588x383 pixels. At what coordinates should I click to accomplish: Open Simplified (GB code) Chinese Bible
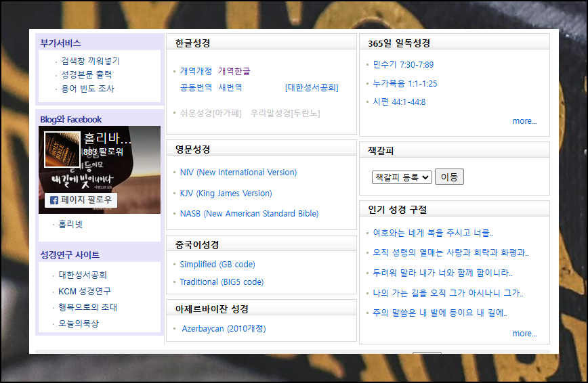pyautogui.click(x=217, y=264)
